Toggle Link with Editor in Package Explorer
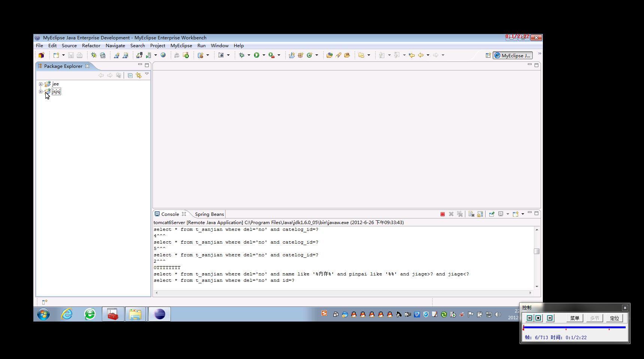 click(139, 75)
